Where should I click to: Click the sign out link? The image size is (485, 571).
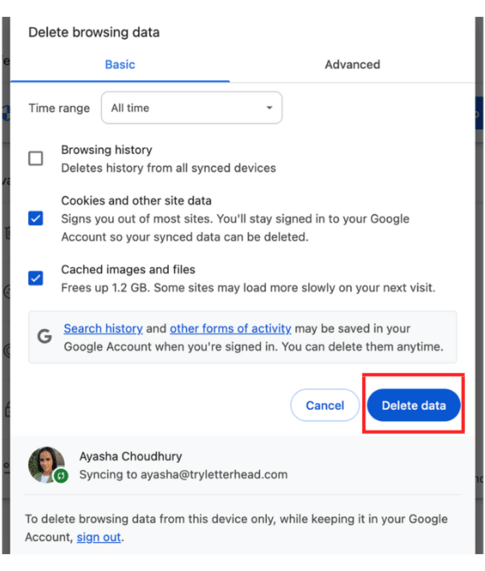(x=99, y=537)
